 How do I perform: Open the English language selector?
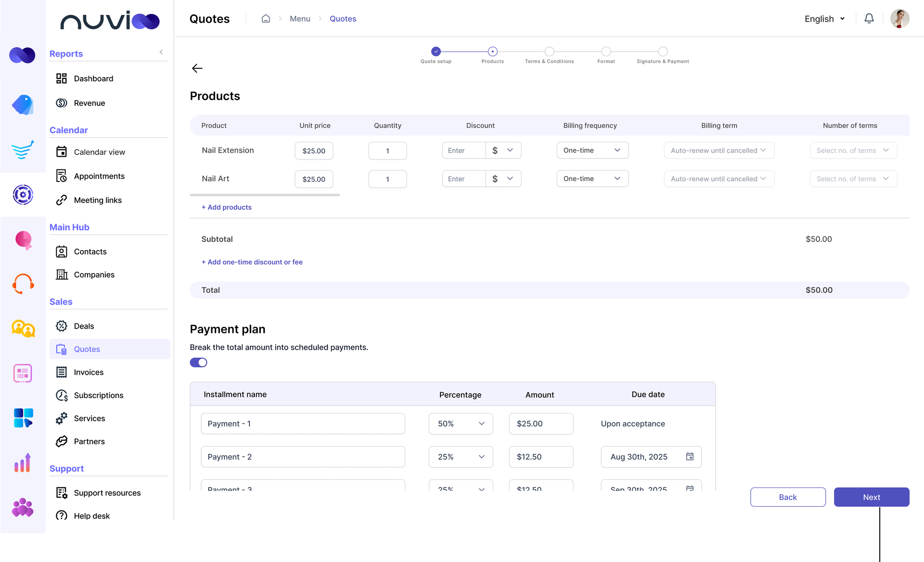click(x=824, y=19)
